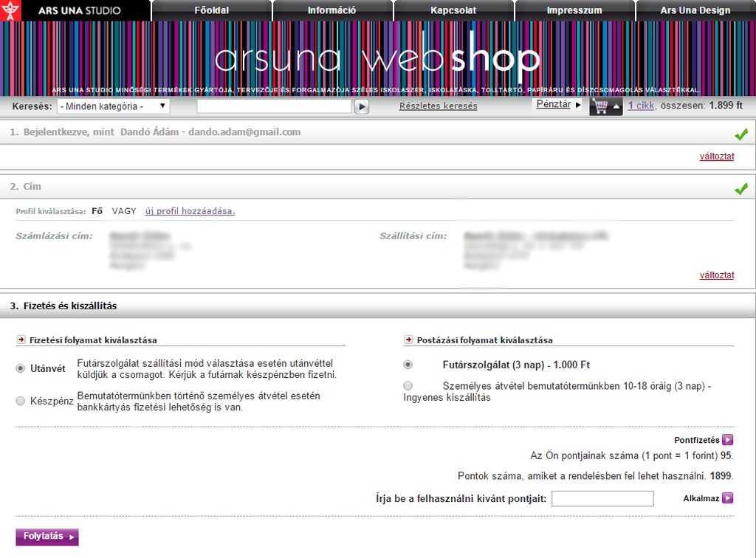The image size is (756, 558).
Task: Click the purple arrow beside Pontfizetés
Action: 727,439
